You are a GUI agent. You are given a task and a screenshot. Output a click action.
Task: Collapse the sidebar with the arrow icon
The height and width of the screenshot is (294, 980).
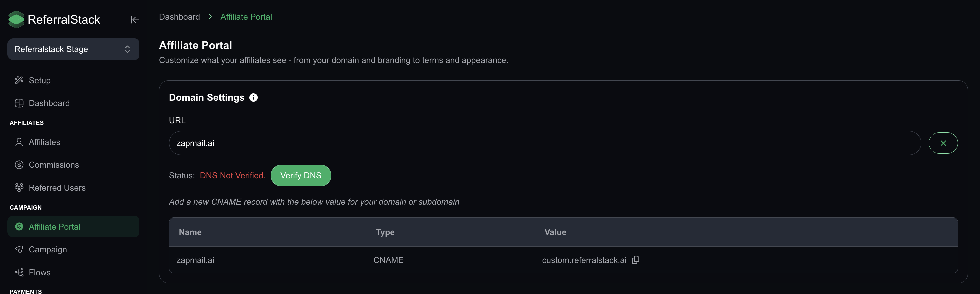click(x=134, y=20)
